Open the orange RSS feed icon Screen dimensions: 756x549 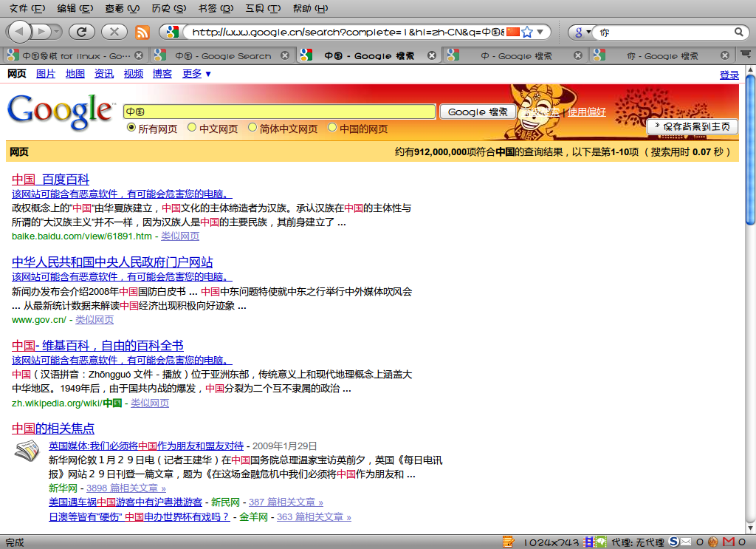142,33
